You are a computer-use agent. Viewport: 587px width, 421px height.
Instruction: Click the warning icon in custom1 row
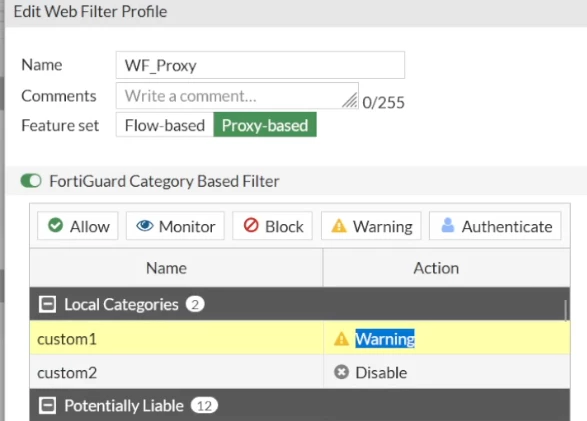[x=341, y=339]
